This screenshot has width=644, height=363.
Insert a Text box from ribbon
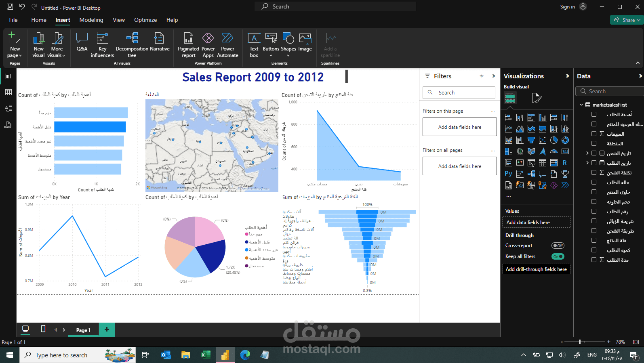tap(254, 45)
